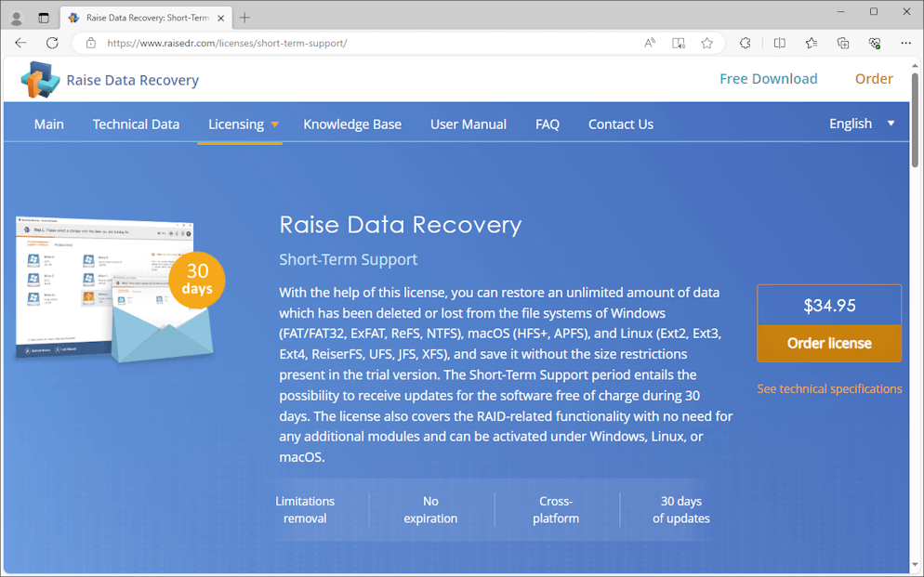Add this page to favorites with the star
The height and width of the screenshot is (577, 924).
(706, 43)
